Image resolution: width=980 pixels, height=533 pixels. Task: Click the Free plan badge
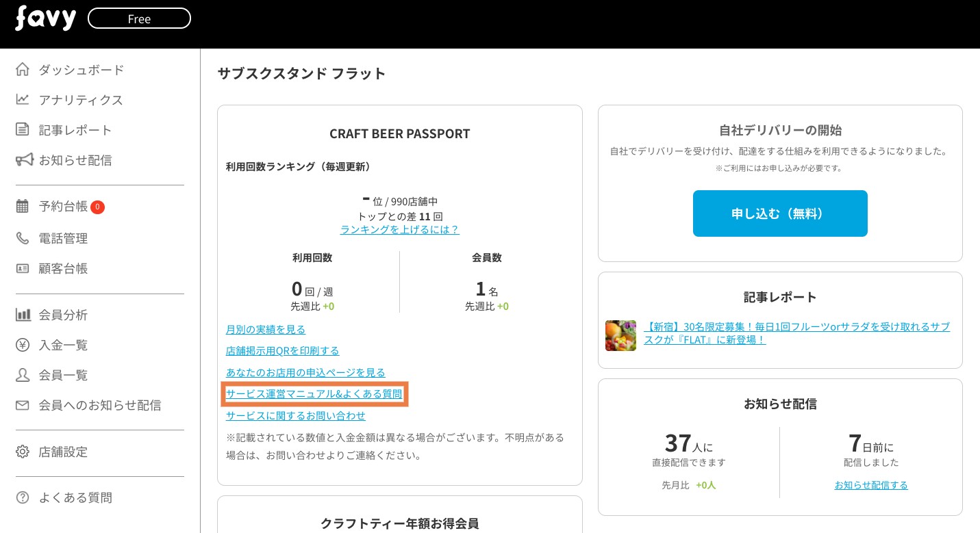pos(139,18)
